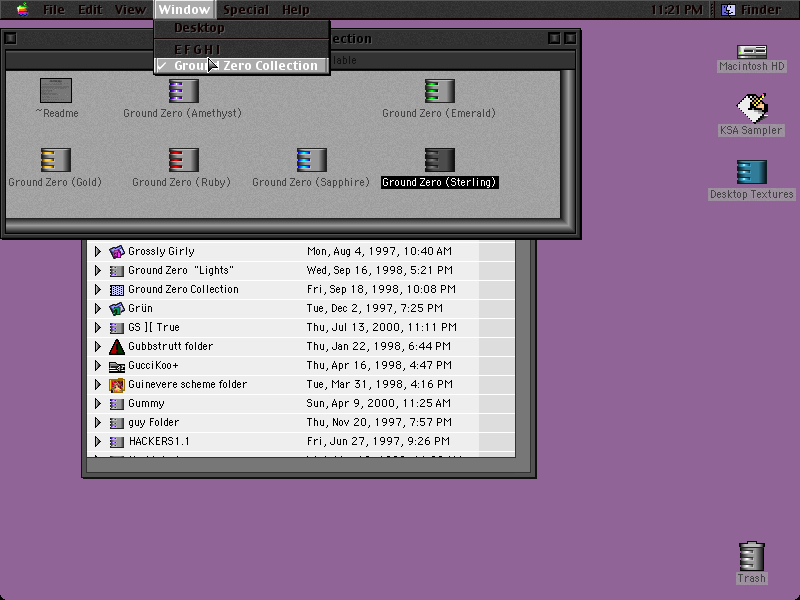
Task: Close the open Window menu via its title
Action: pos(184,10)
